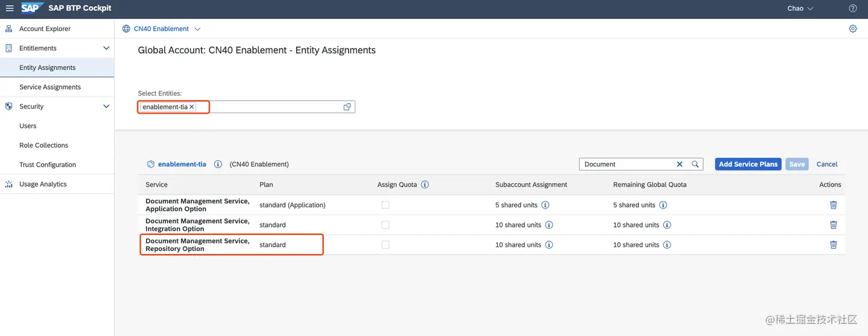This screenshot has height=336, width=868.
Task: Click the help question mark icon
Action: coord(852,9)
